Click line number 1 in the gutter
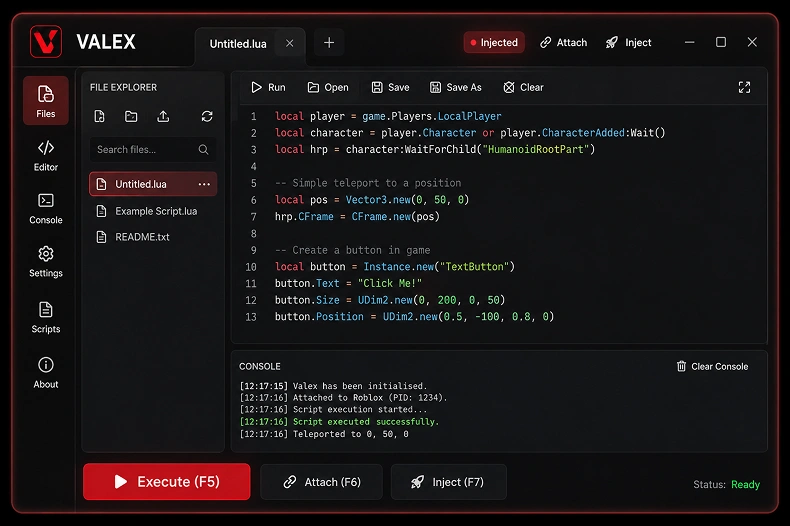Image resolution: width=790 pixels, height=526 pixels. (x=253, y=117)
